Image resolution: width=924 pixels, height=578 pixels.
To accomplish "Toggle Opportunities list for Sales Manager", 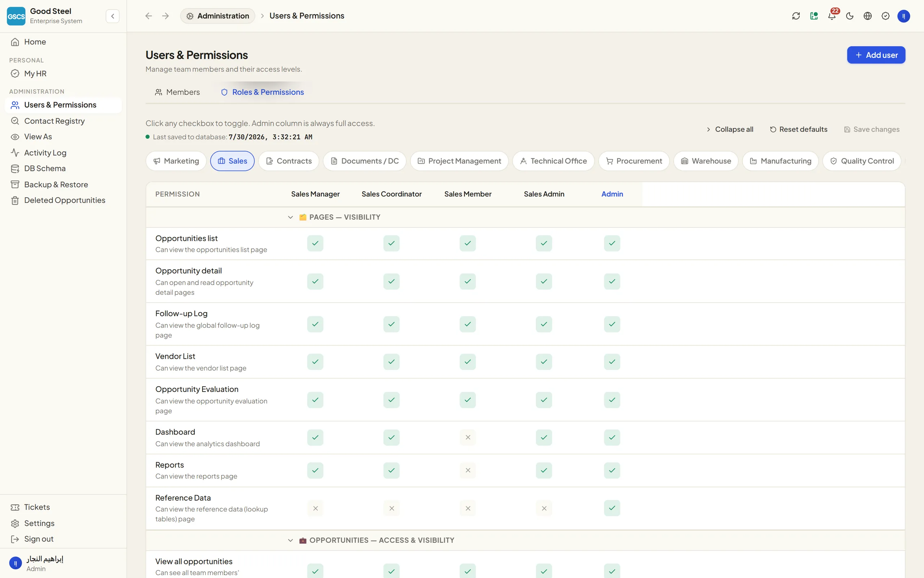I will coord(315,243).
